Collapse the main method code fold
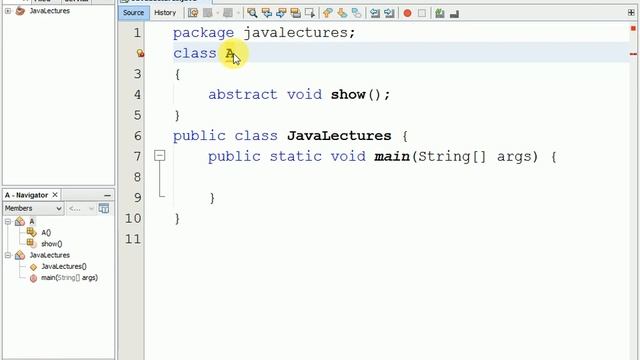Image resolution: width=640 pixels, height=360 pixels. 160,156
